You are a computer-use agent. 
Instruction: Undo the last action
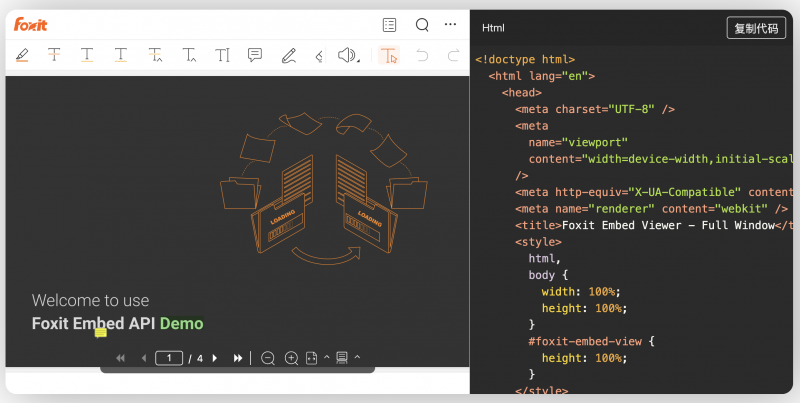[422, 55]
